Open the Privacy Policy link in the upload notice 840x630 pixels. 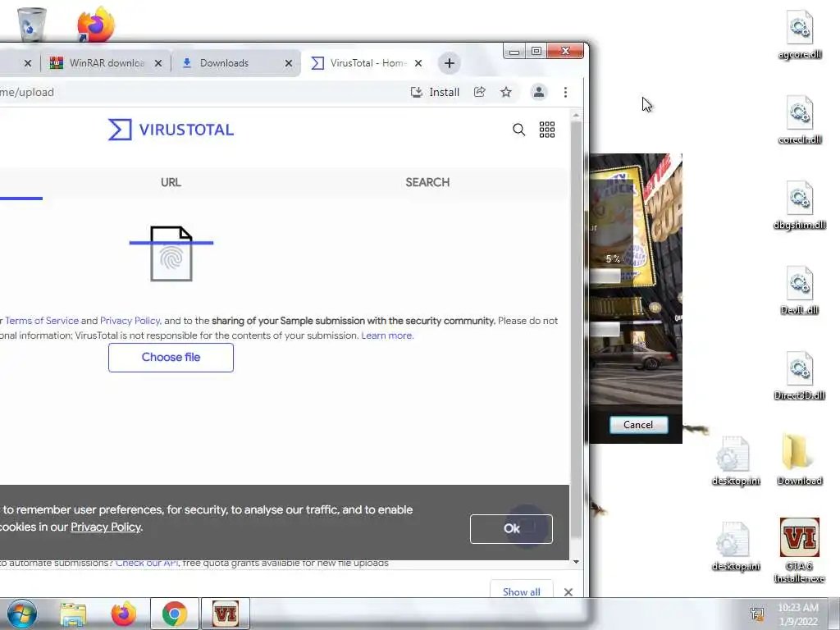[x=130, y=321]
